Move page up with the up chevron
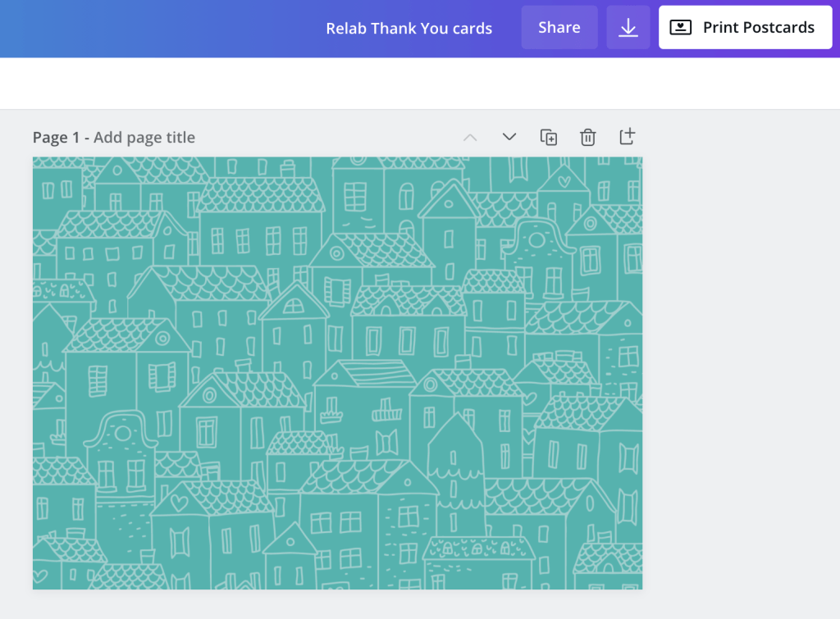The height and width of the screenshot is (619, 840). [470, 137]
